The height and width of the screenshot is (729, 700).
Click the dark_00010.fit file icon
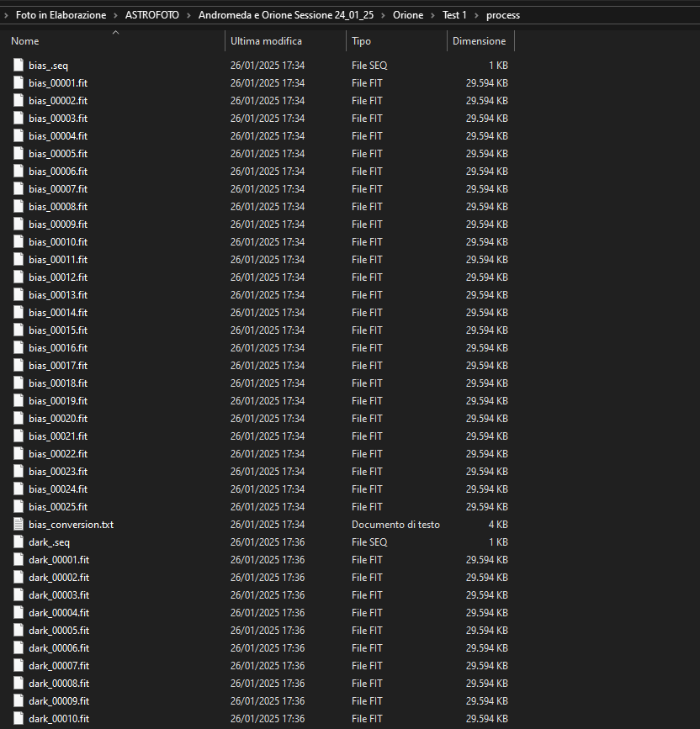click(19, 718)
